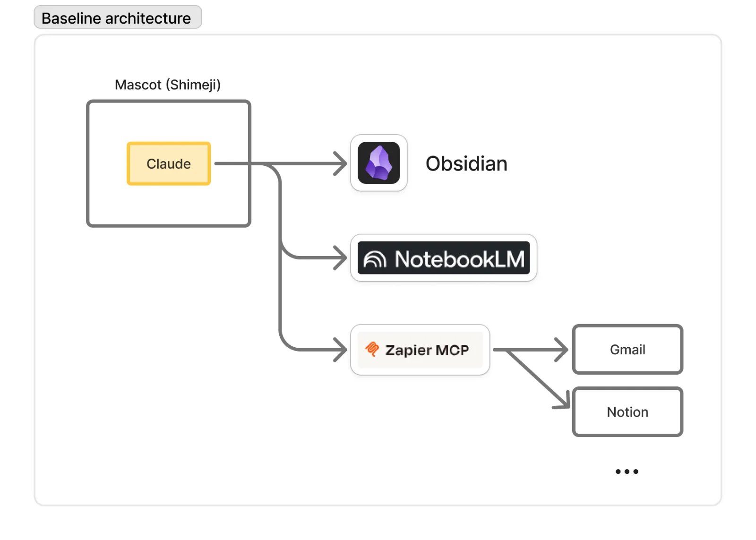Open the Baseline architecture tab label

pos(118,17)
